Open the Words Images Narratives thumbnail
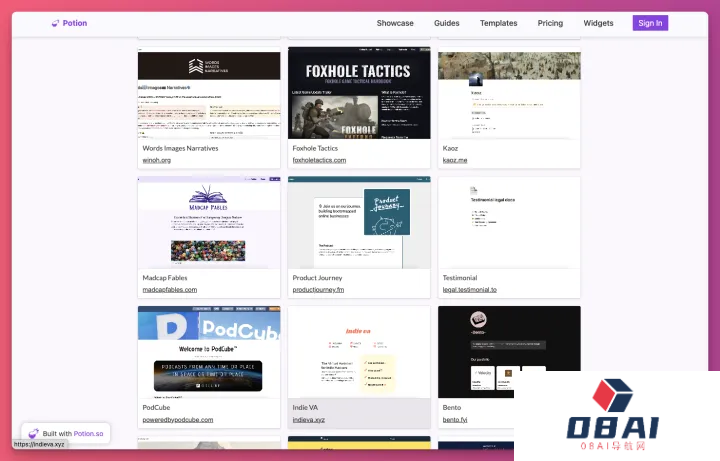 pyautogui.click(x=209, y=93)
